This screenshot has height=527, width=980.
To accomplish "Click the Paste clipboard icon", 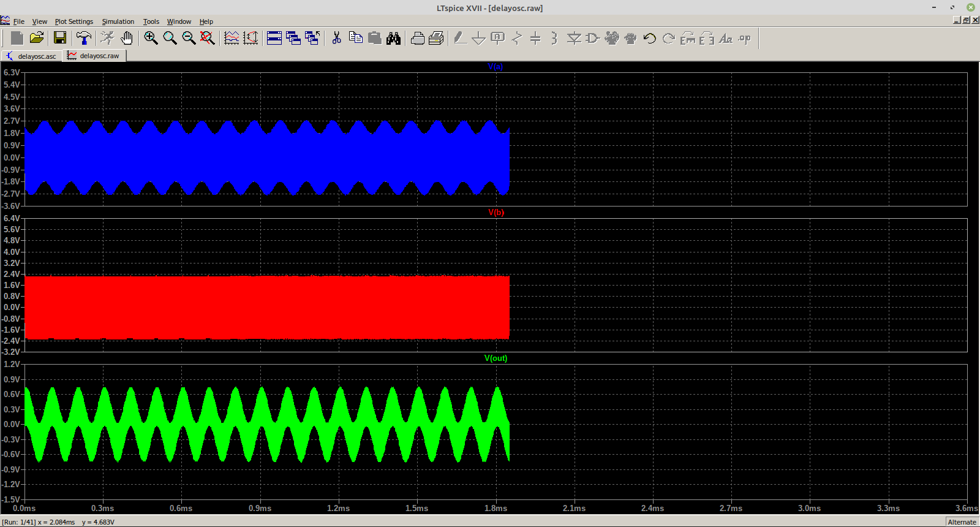I will point(374,38).
